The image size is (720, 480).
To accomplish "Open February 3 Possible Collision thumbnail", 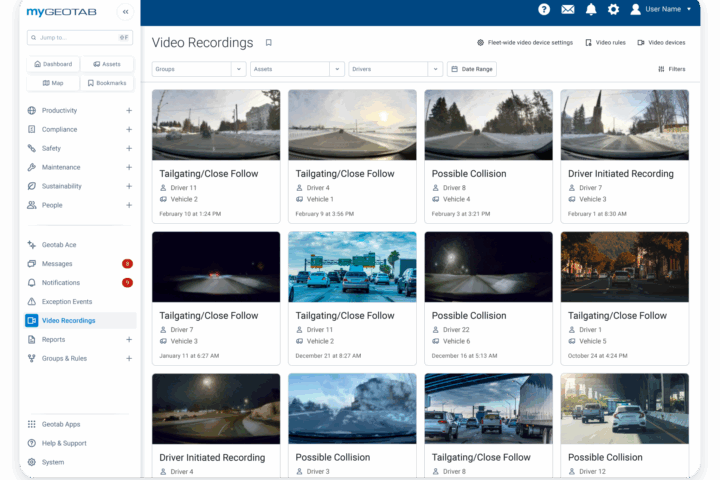I will [488, 125].
